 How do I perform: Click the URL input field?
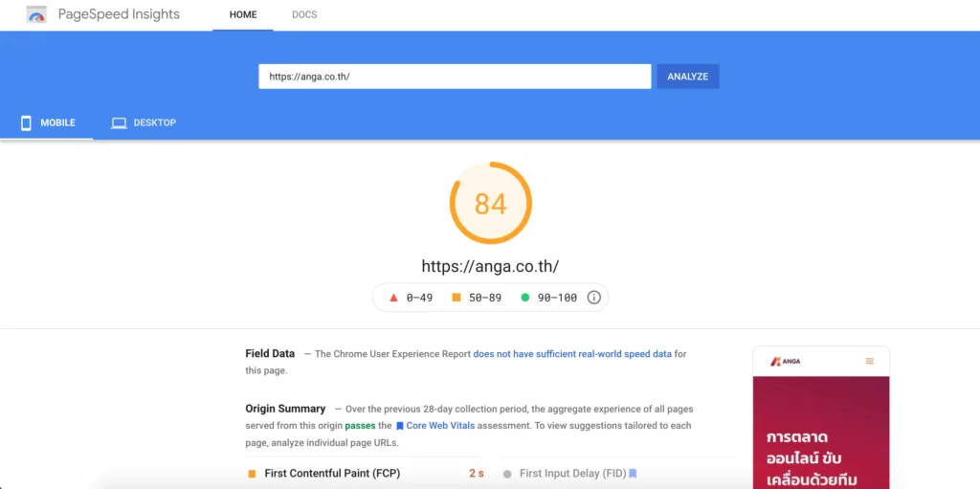point(455,77)
